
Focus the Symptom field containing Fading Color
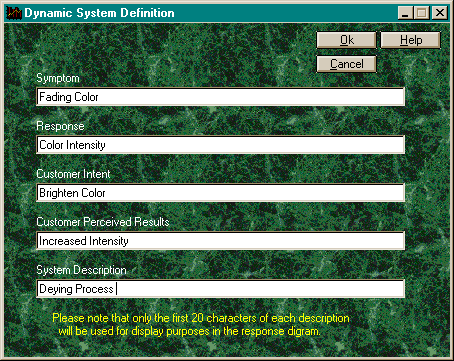[220, 97]
